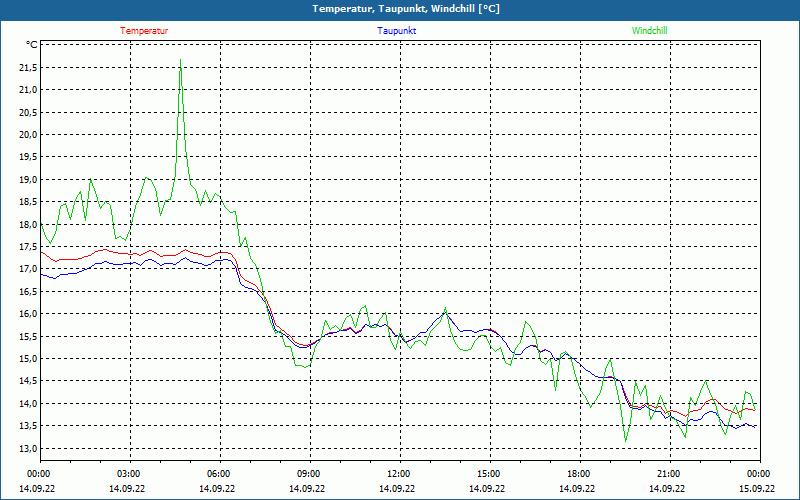Click the 16,0 y-axis value

[x=28, y=314]
